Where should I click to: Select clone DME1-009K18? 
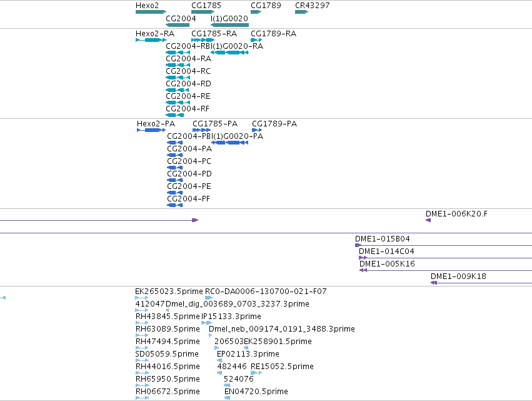[x=481, y=283]
